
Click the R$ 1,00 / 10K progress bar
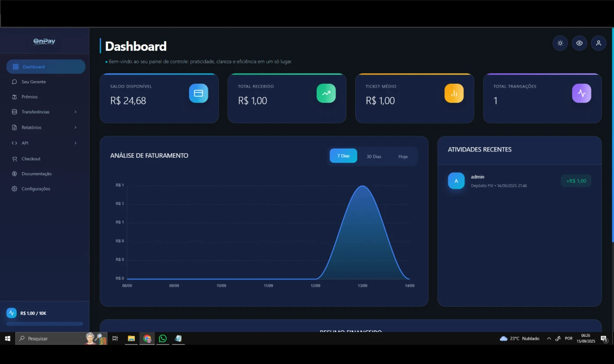coord(44,324)
